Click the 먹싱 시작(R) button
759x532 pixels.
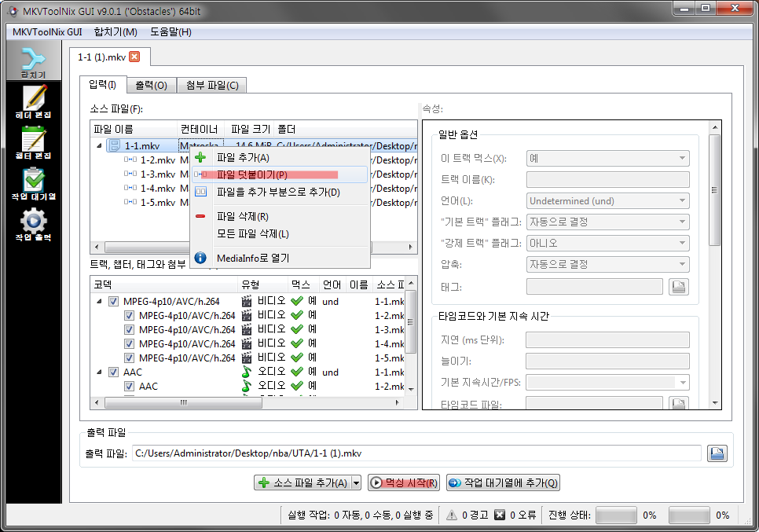point(404,482)
